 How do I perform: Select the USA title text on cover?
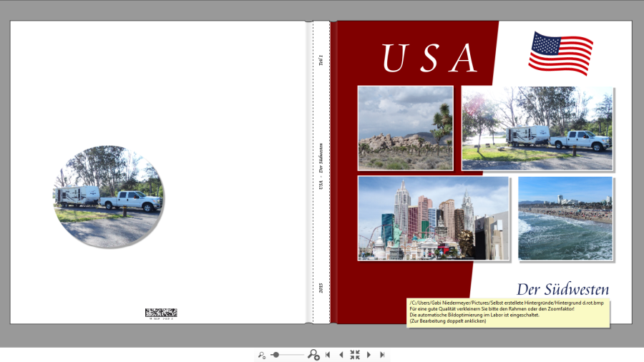(x=429, y=58)
